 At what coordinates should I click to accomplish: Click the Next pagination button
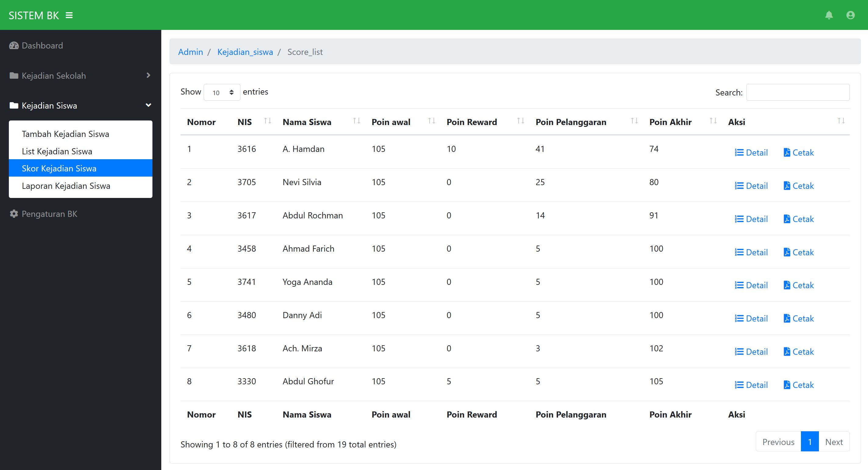point(834,442)
